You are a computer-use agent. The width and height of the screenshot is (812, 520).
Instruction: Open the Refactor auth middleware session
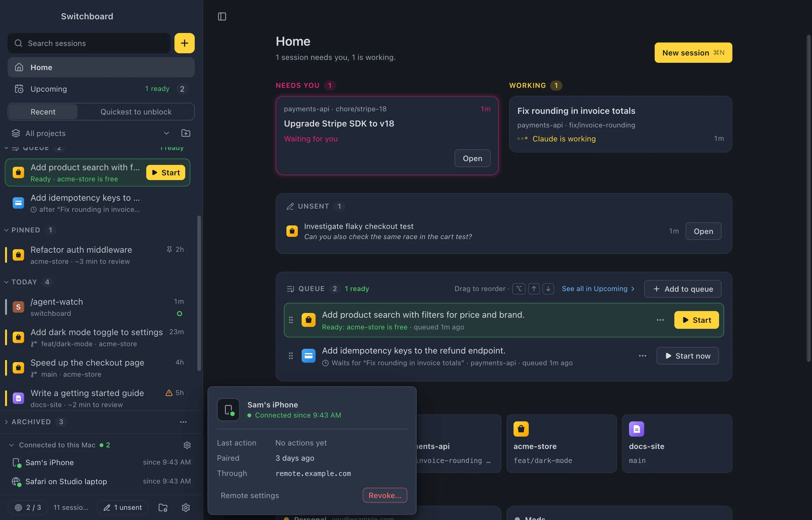click(x=98, y=255)
